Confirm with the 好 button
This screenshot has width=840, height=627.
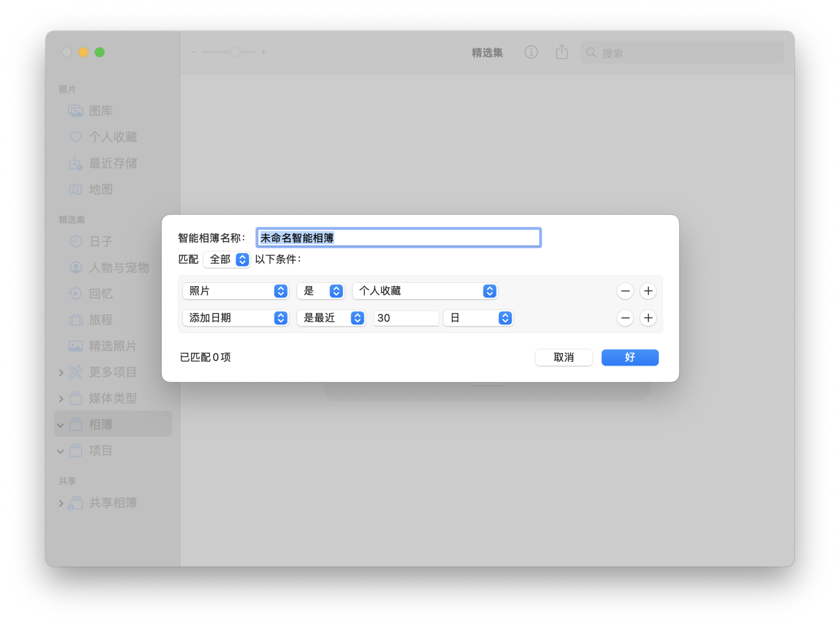tap(630, 358)
